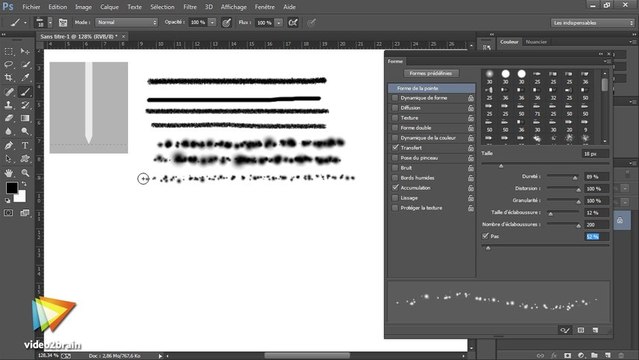The image size is (639, 360).
Task: Select the Gradient tool
Action: coord(25,118)
